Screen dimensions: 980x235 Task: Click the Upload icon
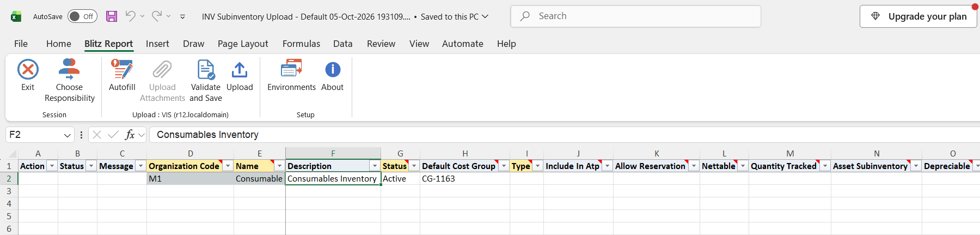point(240,70)
